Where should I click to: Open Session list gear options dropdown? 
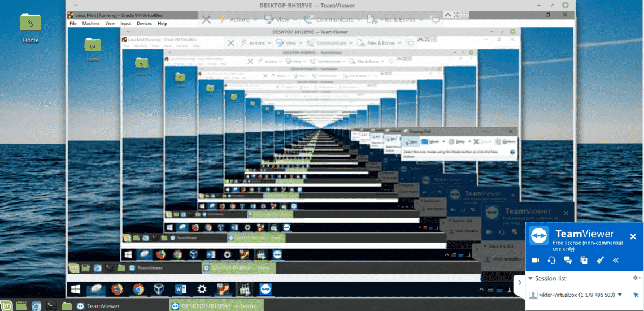[x=636, y=278]
